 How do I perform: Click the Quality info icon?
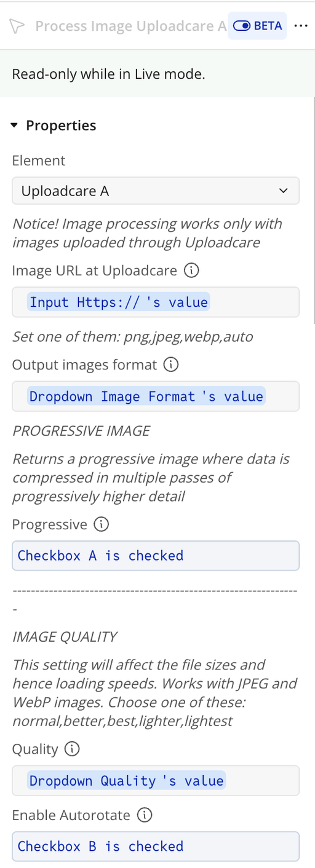[72, 749]
